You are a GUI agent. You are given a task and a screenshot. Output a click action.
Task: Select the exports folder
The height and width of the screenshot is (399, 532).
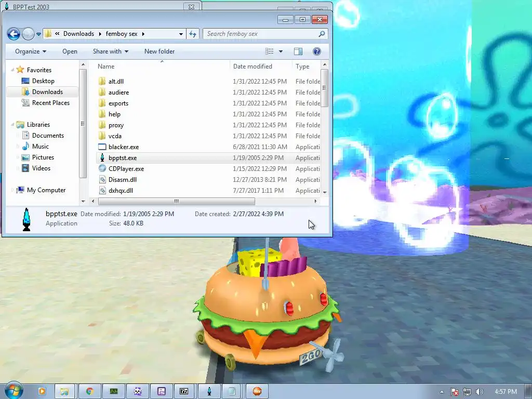[118, 103]
